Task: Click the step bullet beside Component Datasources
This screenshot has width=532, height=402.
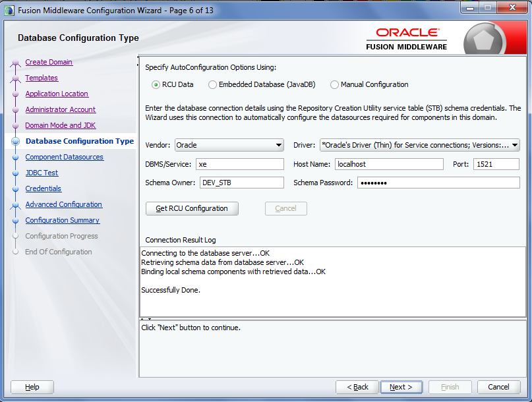Action: point(15,158)
